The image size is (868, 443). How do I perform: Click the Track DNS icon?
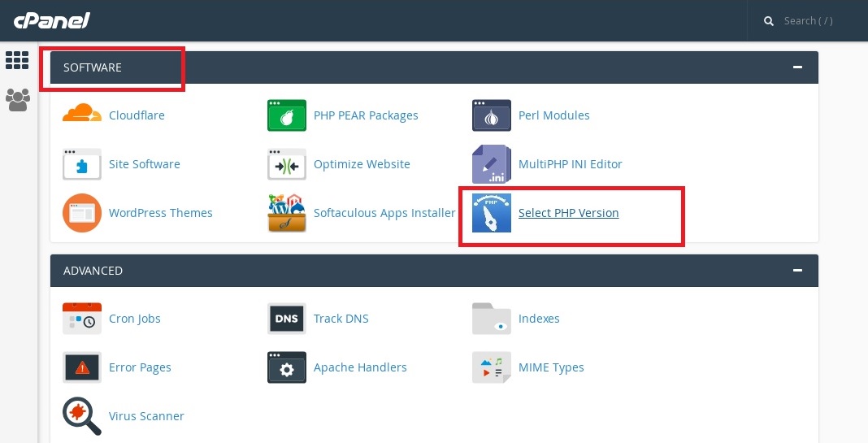[x=287, y=319]
